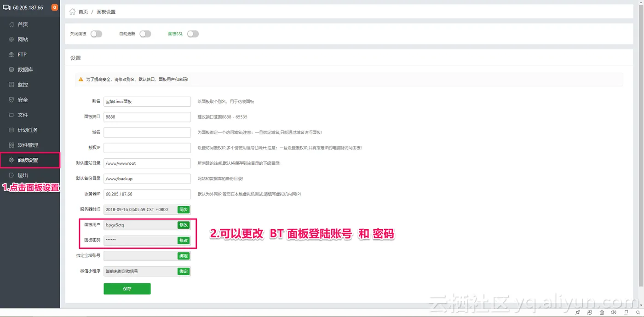Screen dimensions: 644x317
Task: Click the empty 域名 input field
Action: [147, 133]
